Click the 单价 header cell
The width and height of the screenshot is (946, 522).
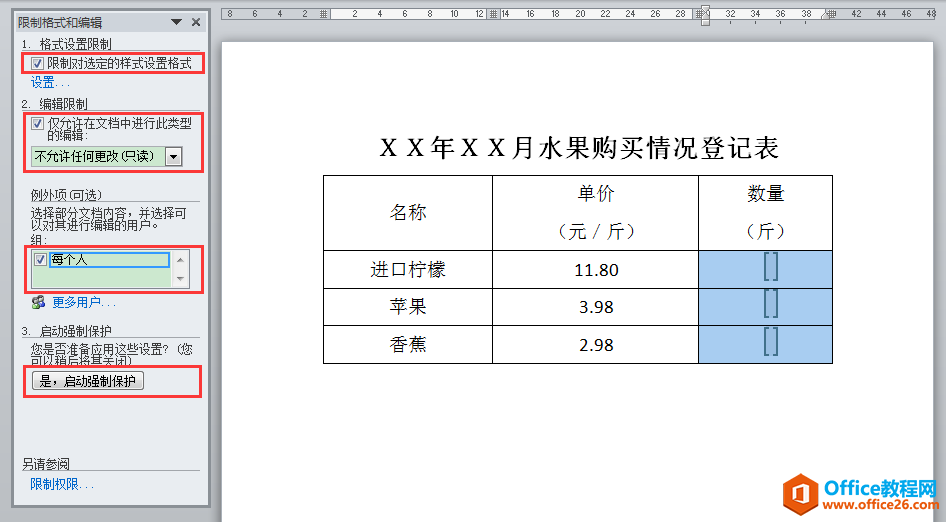tap(595, 213)
